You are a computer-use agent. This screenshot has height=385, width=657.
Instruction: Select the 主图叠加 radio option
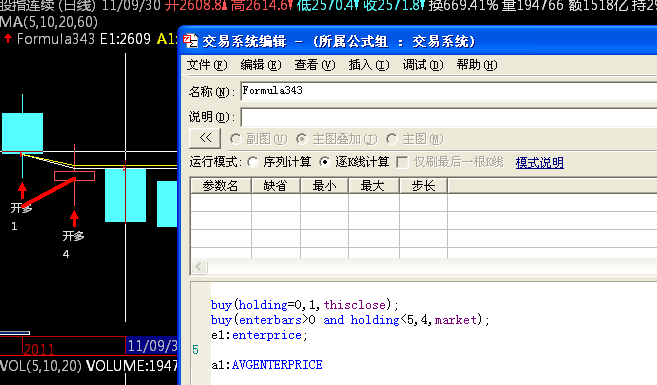coord(301,139)
